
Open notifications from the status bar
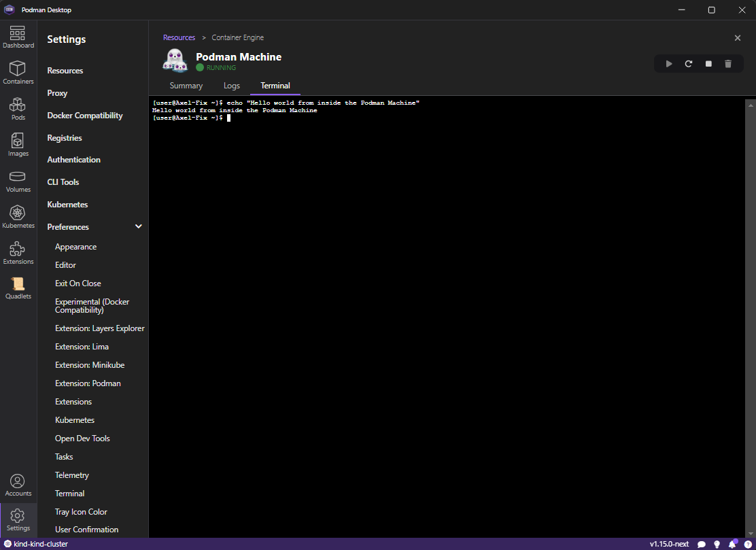click(732, 544)
